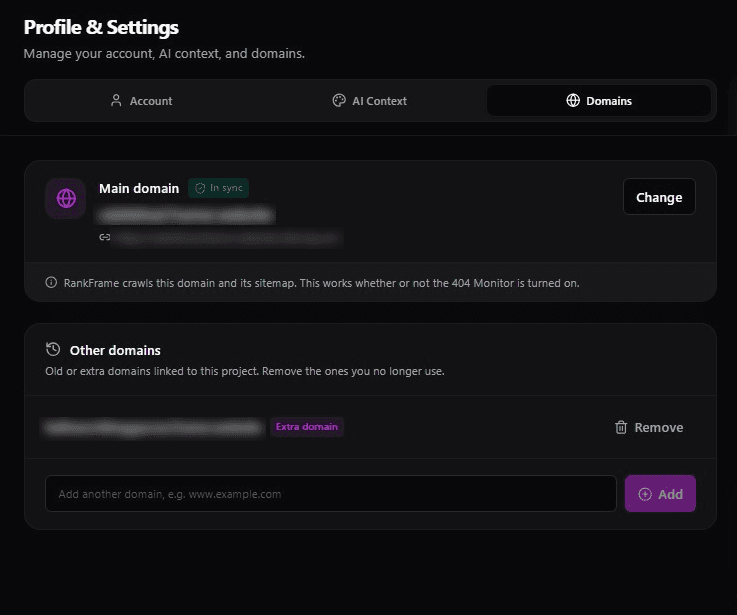Click 'Manage your account, AI context, and domains.' text
This screenshot has height=615, width=737.
[164, 54]
